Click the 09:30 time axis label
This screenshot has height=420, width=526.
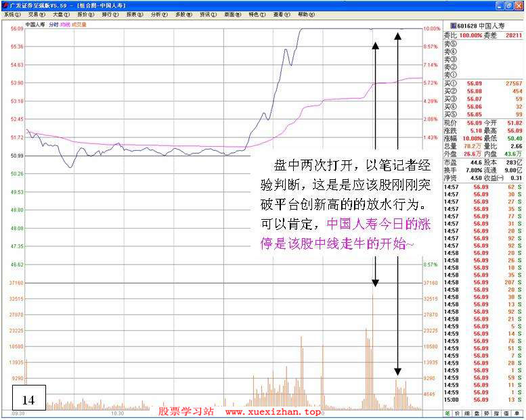click(18, 413)
